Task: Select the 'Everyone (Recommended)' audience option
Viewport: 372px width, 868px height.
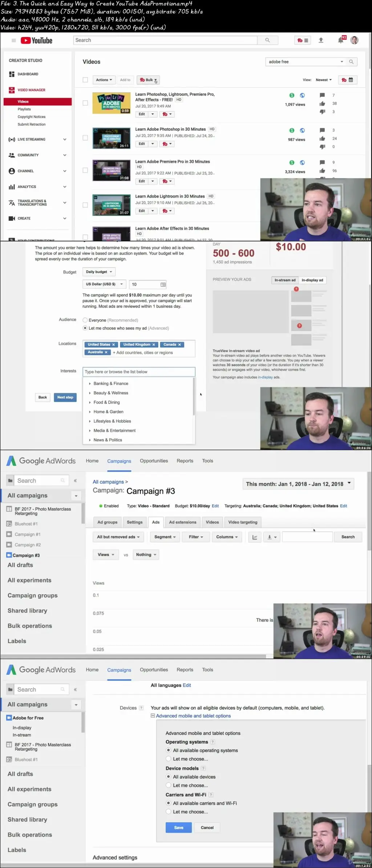Action: tap(85, 320)
